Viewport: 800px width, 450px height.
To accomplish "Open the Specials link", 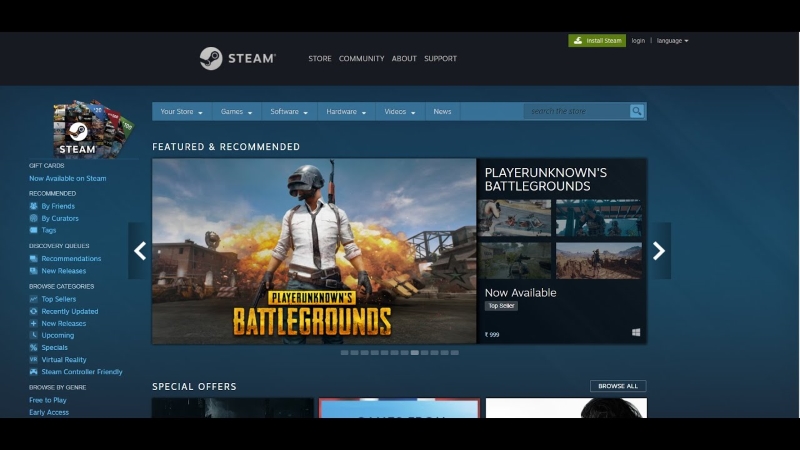I will tap(55, 347).
